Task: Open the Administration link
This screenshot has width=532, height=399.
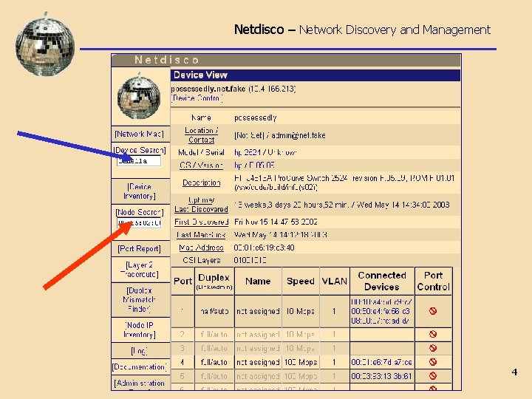Action: pos(140,383)
